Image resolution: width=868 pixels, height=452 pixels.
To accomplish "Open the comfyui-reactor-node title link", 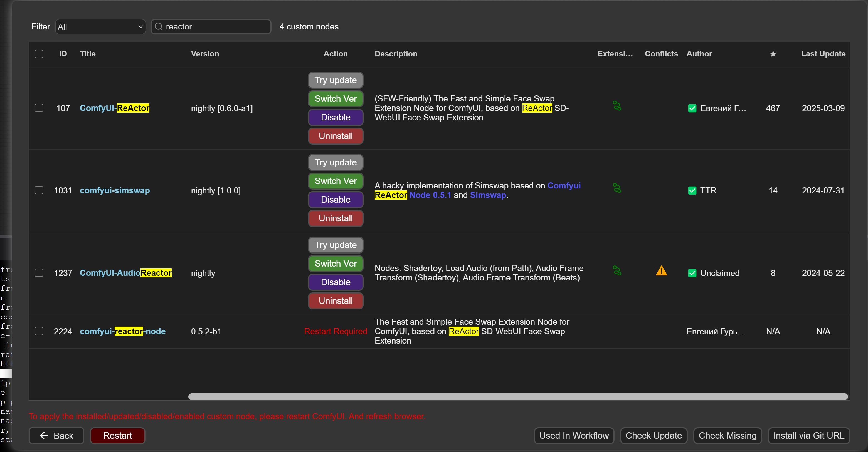I will click(x=123, y=331).
